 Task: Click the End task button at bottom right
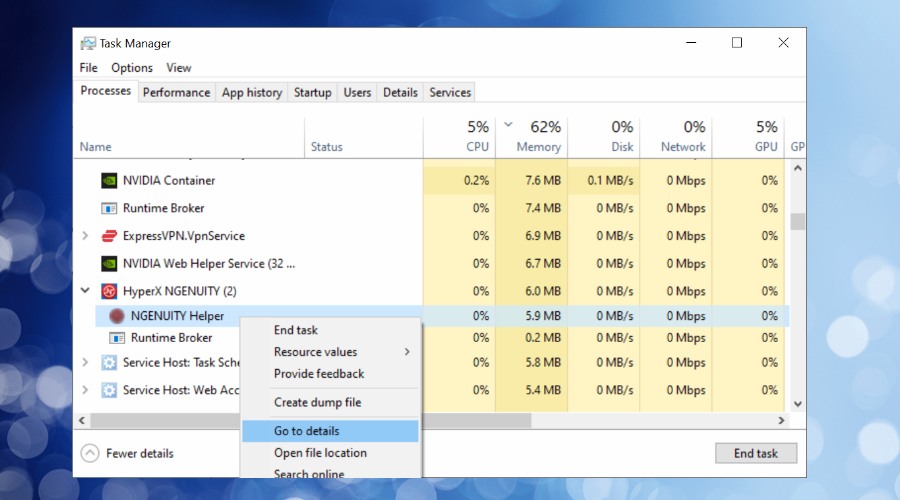pos(756,454)
